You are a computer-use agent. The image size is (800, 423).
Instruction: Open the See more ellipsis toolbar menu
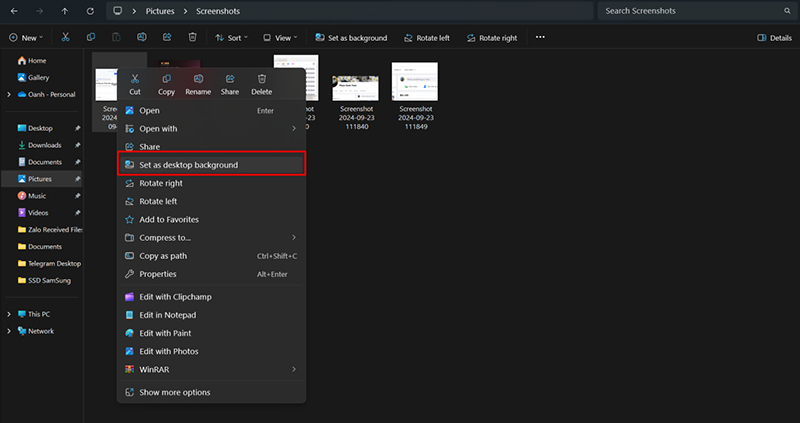(540, 38)
